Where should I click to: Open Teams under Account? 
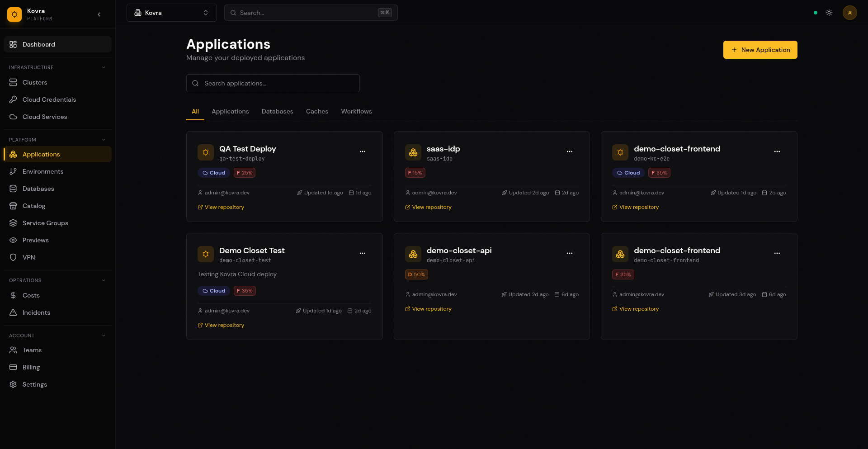click(x=57, y=350)
